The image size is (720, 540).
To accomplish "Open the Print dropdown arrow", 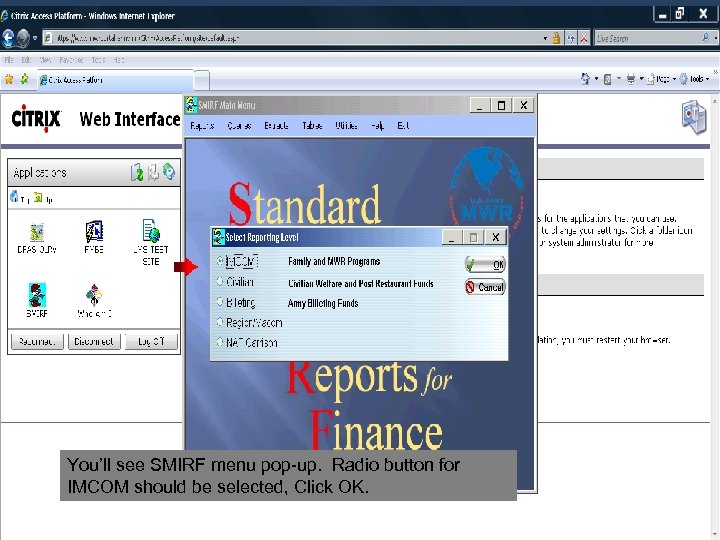I will (x=641, y=79).
